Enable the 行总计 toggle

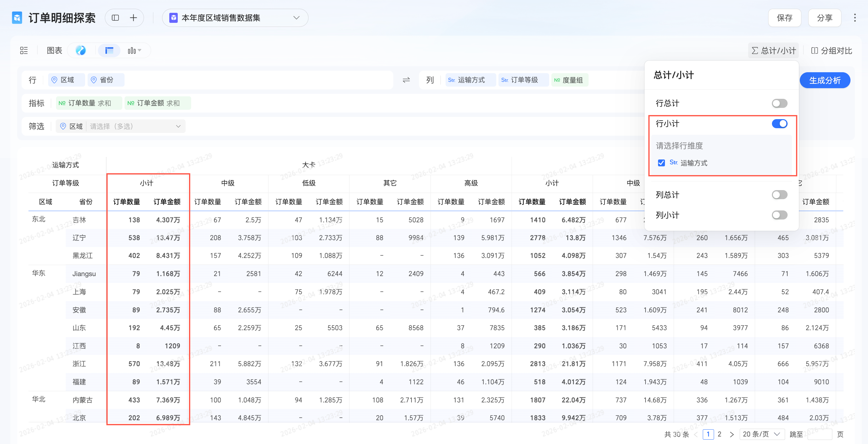tap(779, 103)
